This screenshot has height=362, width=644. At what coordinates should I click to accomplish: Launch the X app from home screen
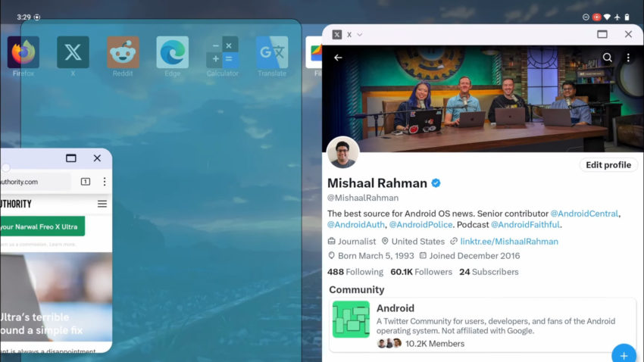(73, 52)
